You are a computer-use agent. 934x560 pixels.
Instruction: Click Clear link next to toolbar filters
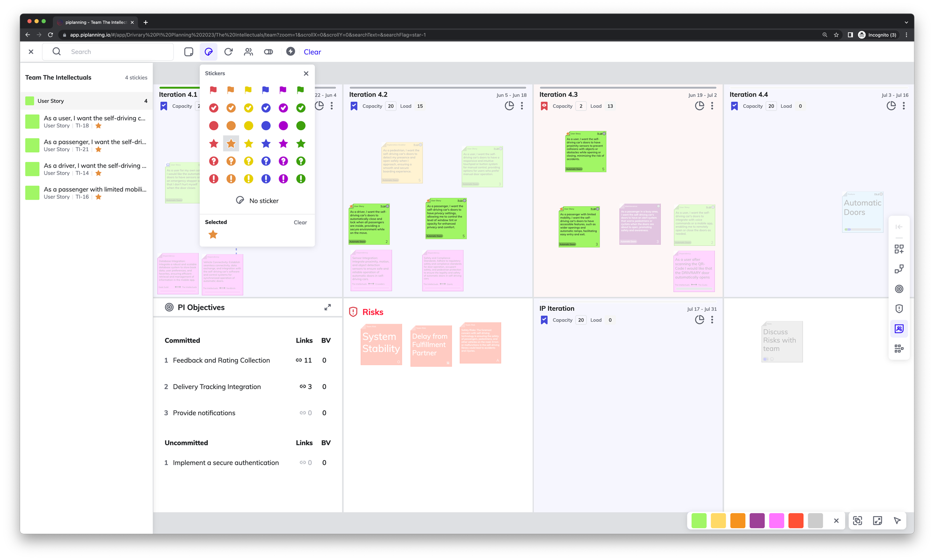[x=312, y=52]
